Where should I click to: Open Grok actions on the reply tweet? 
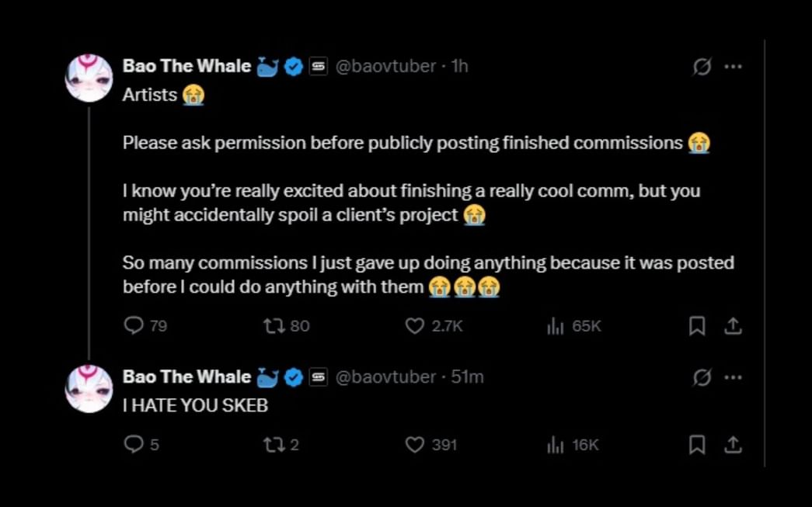702,377
